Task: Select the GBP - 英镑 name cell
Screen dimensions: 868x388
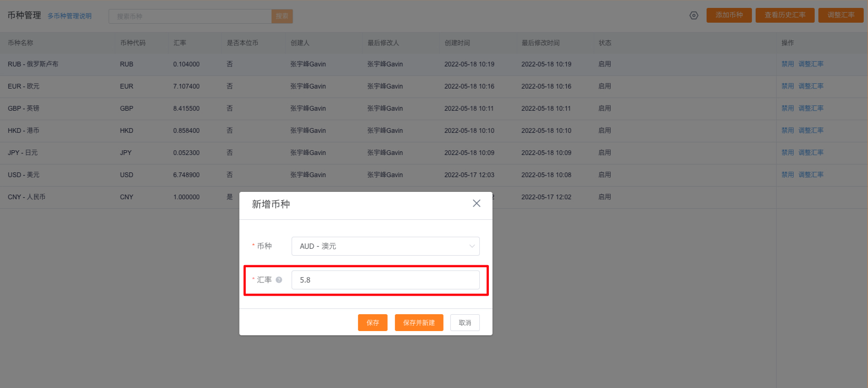Action: tap(24, 109)
